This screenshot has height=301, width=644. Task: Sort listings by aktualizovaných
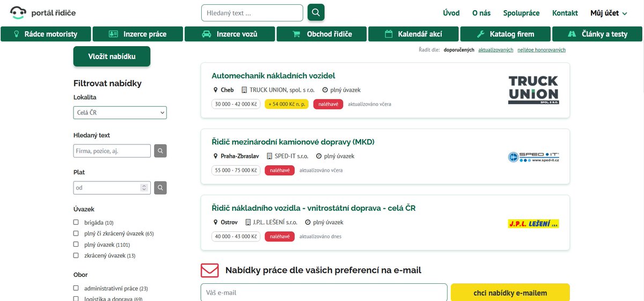click(x=496, y=50)
